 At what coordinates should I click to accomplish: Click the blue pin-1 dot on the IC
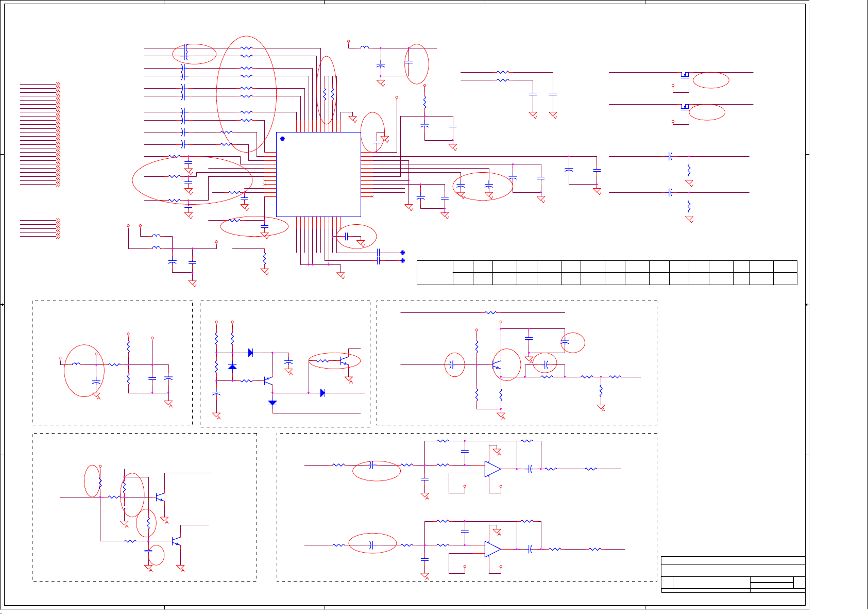[282, 139]
